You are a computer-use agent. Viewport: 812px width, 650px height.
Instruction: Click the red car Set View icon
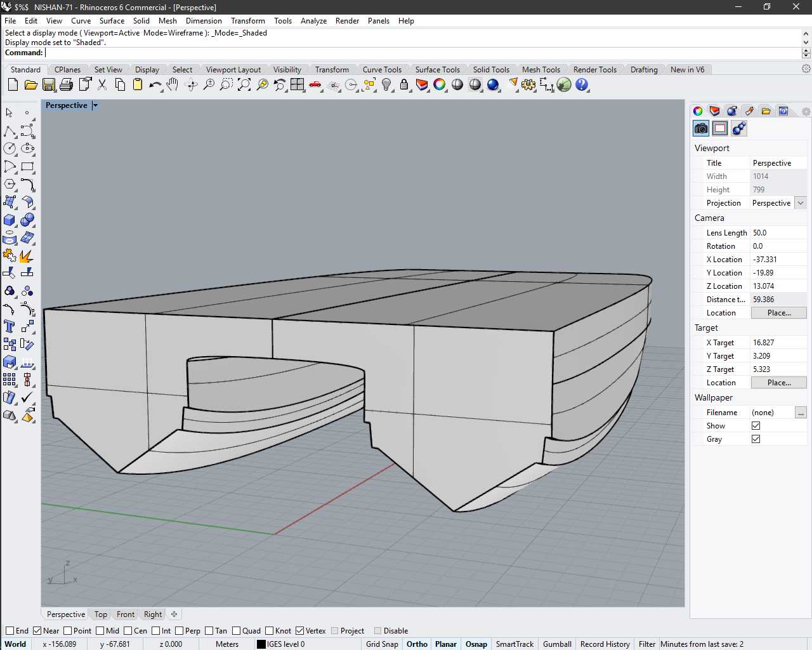click(x=315, y=84)
